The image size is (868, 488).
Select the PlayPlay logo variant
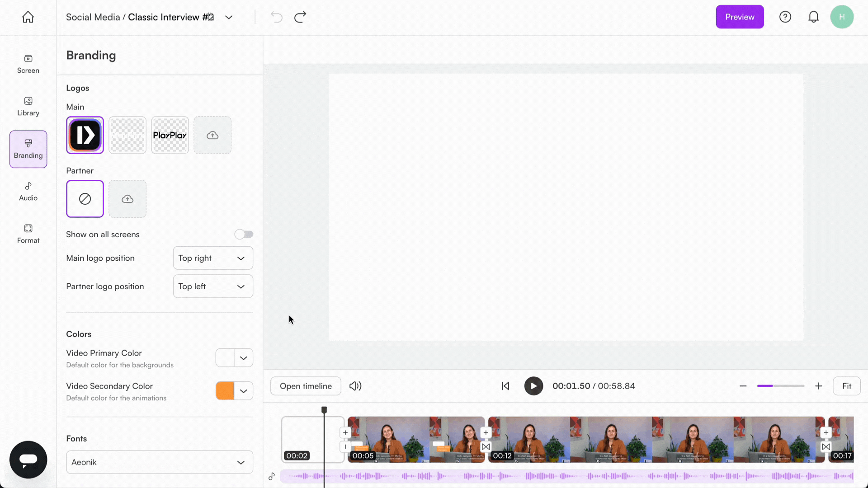click(170, 135)
